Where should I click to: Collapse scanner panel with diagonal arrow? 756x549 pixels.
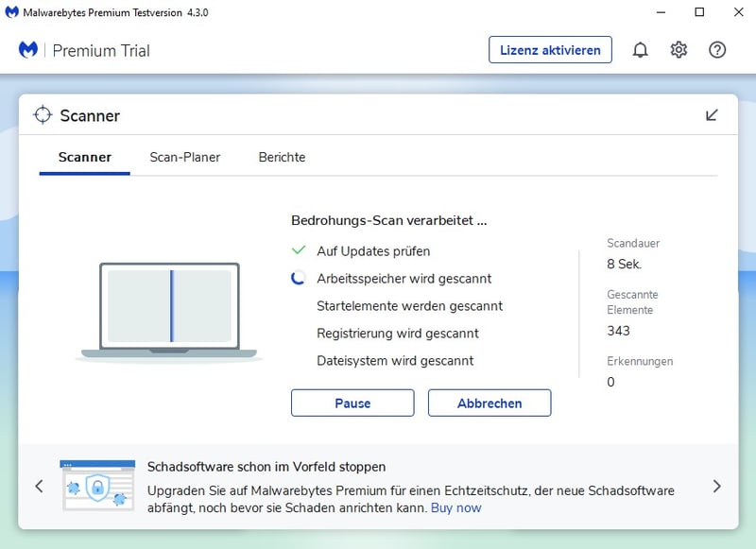(712, 115)
